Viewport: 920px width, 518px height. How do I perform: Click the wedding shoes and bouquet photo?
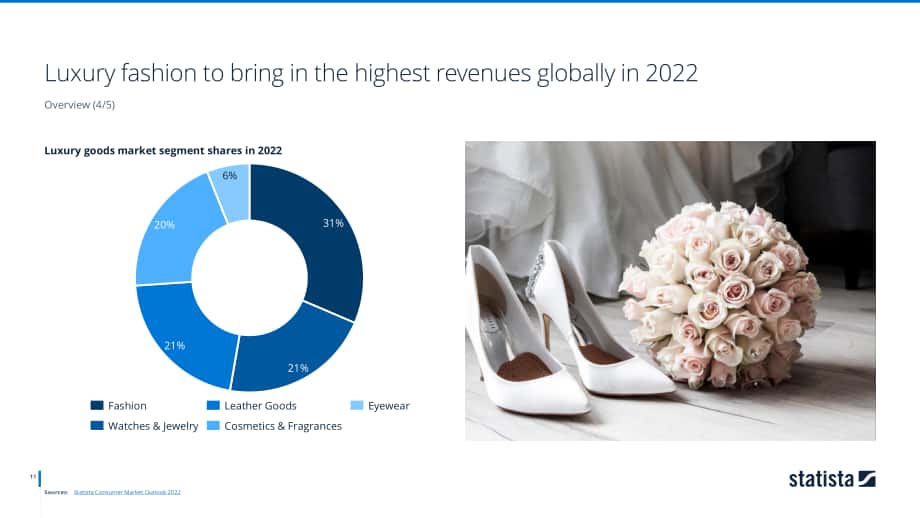tap(670, 291)
